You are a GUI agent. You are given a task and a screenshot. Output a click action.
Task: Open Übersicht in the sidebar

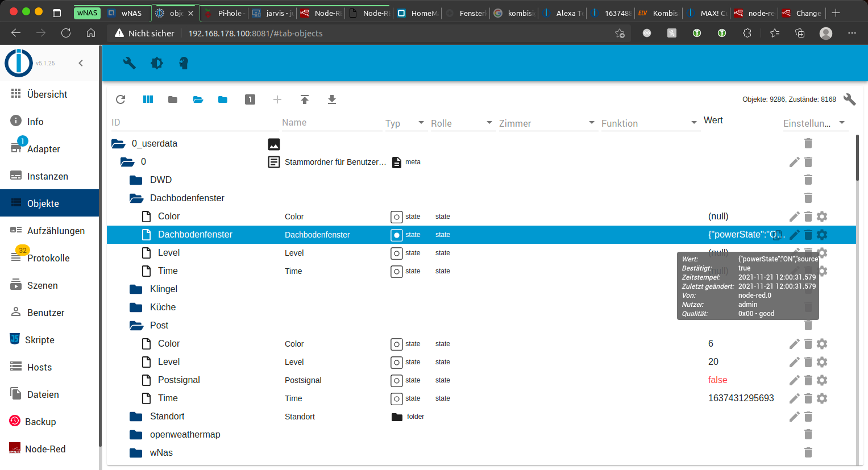pyautogui.click(x=49, y=94)
